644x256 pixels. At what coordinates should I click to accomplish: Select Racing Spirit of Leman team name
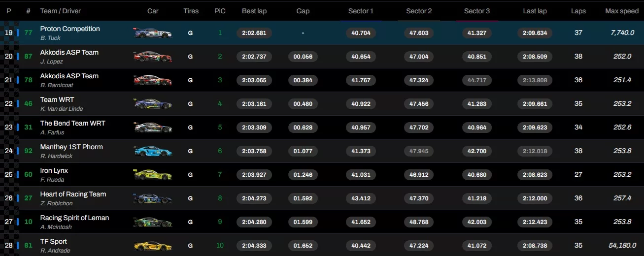coord(74,218)
